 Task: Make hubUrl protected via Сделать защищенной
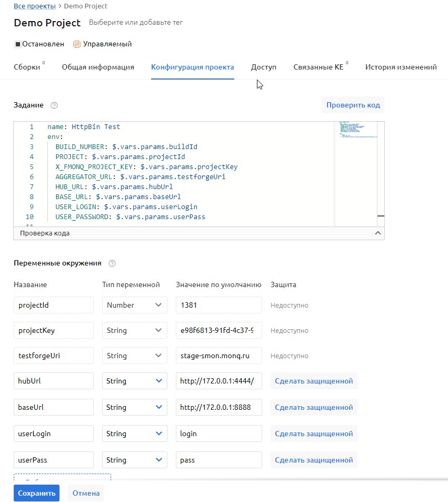(313, 381)
